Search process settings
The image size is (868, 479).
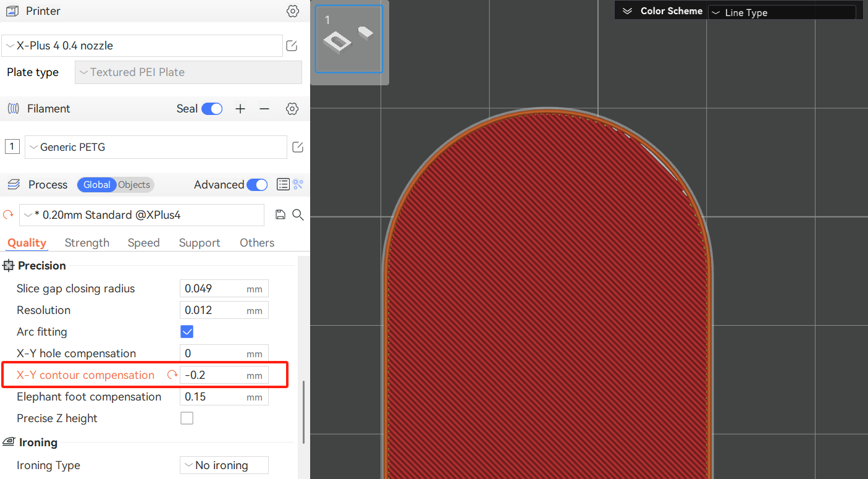pos(298,215)
